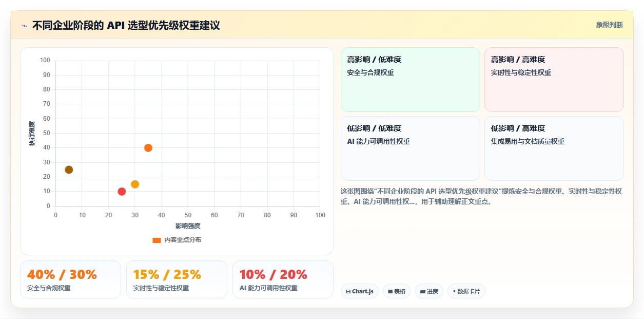Image resolution: width=644 pixels, height=319 pixels.
Task: Click the lightning icon beside the title
Action: (24, 26)
